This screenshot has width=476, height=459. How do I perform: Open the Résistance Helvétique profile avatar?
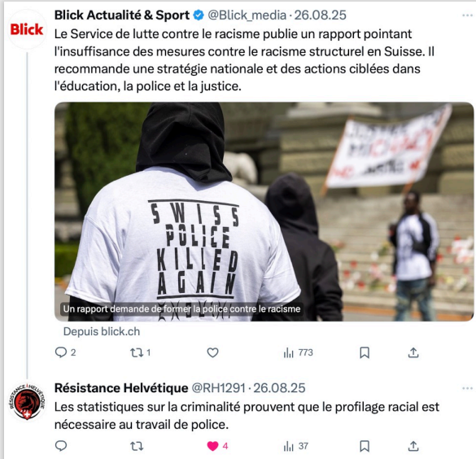[27, 401]
